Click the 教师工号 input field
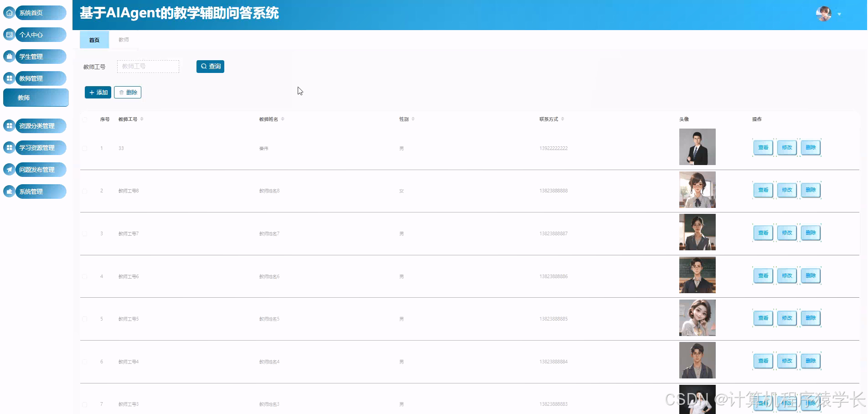This screenshot has height=414, width=868. [x=148, y=66]
